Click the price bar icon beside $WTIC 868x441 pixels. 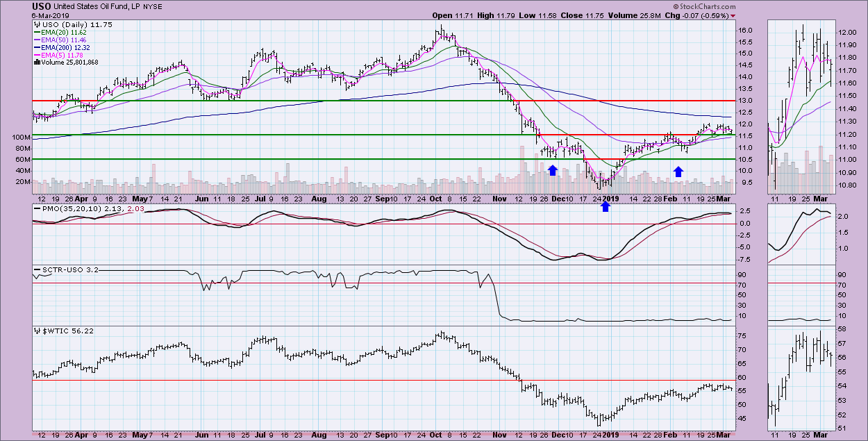(x=36, y=331)
